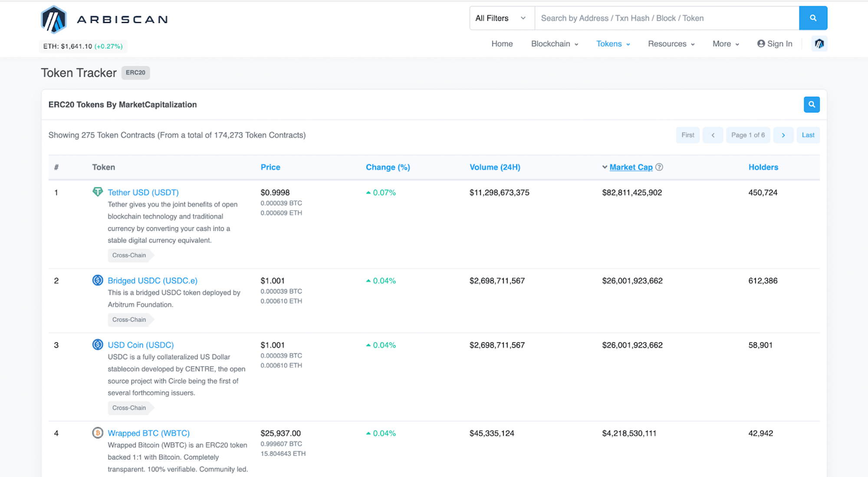Click the Tether USDT token icon

pyautogui.click(x=98, y=192)
